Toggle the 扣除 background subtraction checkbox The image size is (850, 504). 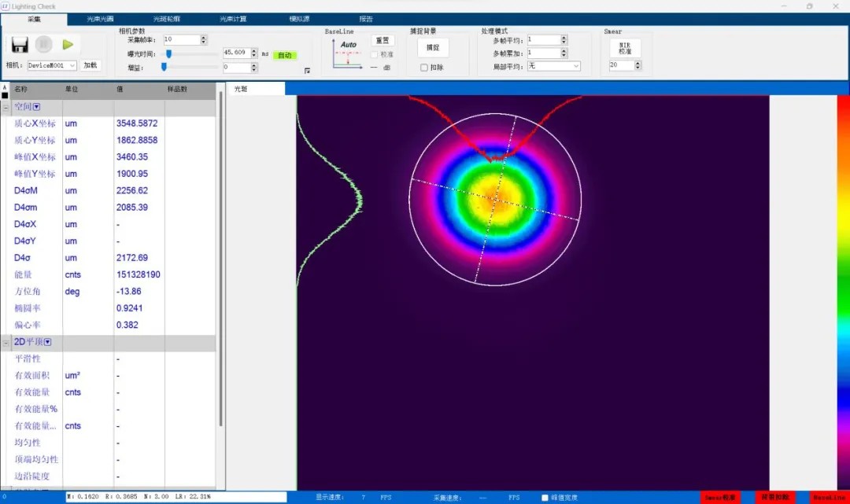424,68
